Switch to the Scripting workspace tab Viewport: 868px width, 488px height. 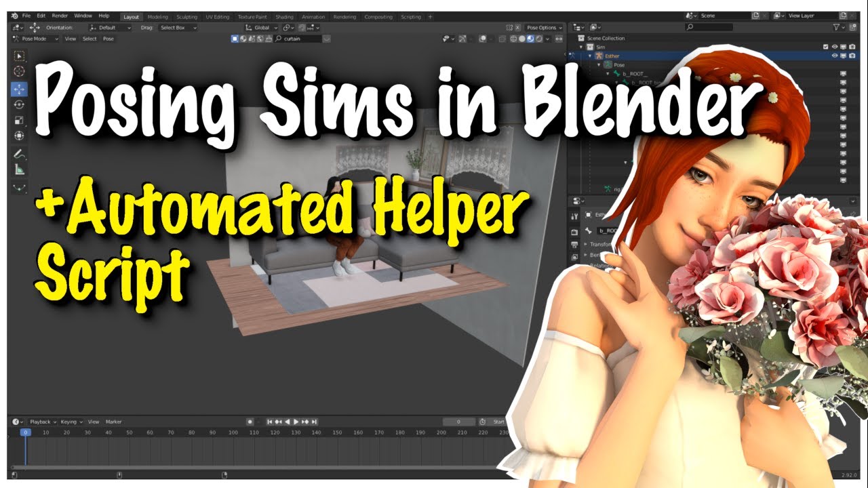pos(410,16)
